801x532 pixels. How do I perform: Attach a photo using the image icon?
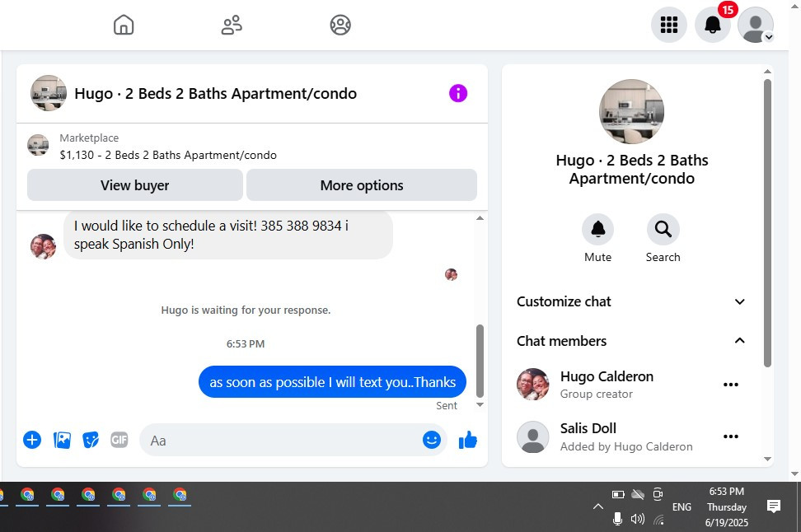pos(62,440)
